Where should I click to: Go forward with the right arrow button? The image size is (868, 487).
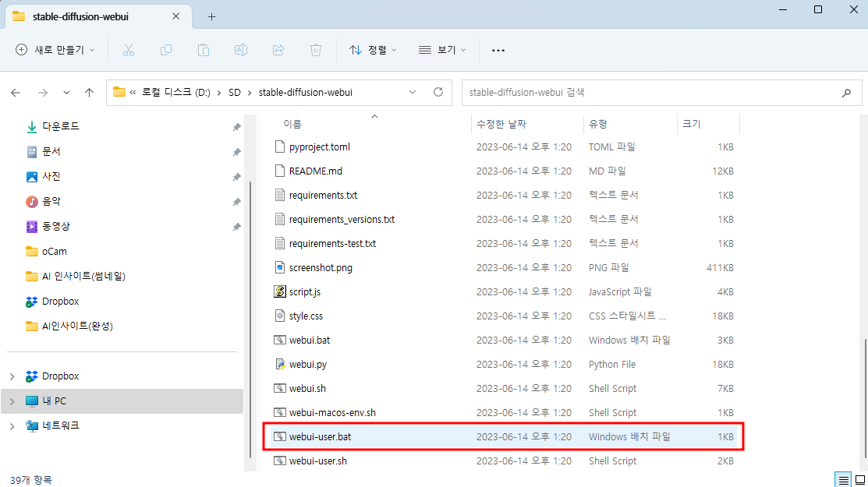(43, 93)
